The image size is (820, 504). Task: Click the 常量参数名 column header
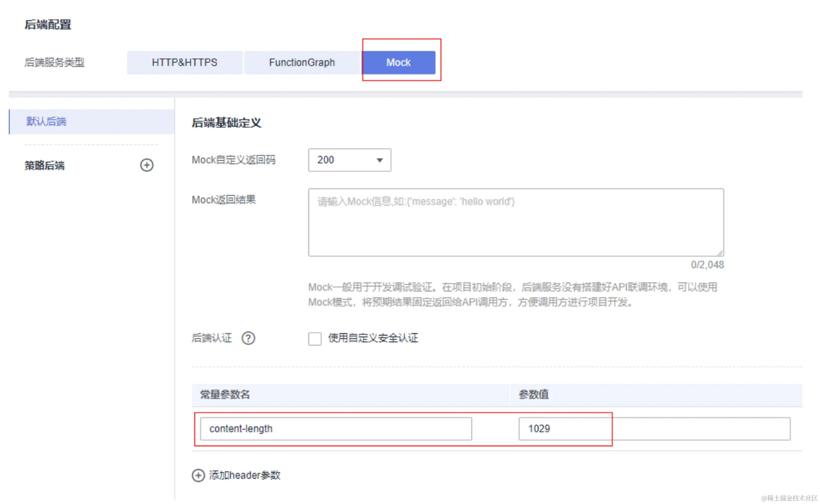pos(225,394)
